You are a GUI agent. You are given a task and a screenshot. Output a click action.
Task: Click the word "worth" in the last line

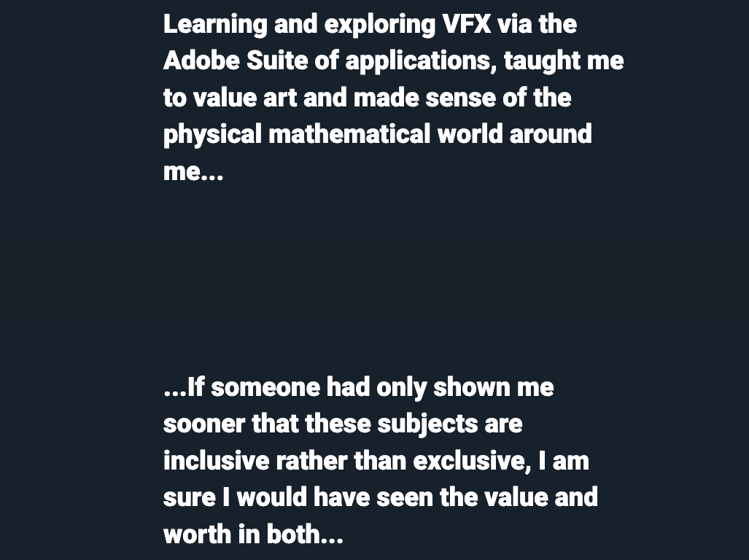198,534
